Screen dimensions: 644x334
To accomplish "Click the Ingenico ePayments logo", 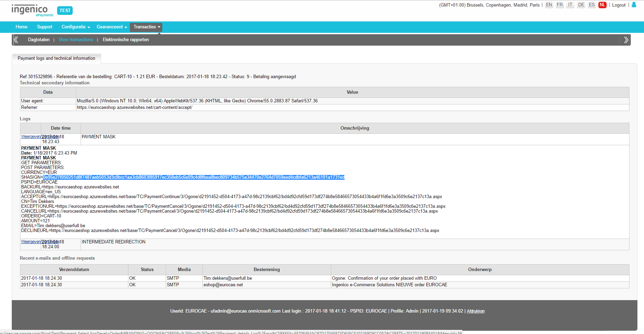I will pos(32,10).
